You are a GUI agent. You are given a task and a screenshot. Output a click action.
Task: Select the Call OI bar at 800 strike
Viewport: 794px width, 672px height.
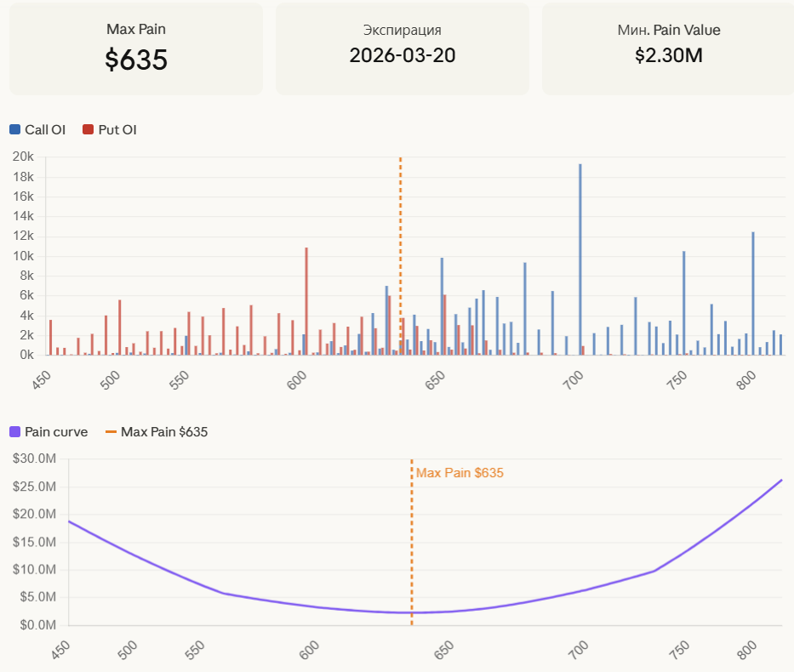(753, 293)
